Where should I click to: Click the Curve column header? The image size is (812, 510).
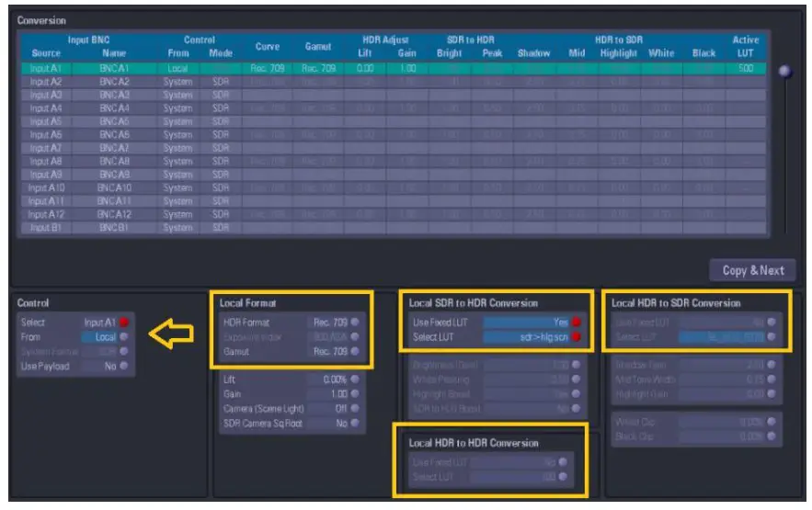coord(268,47)
